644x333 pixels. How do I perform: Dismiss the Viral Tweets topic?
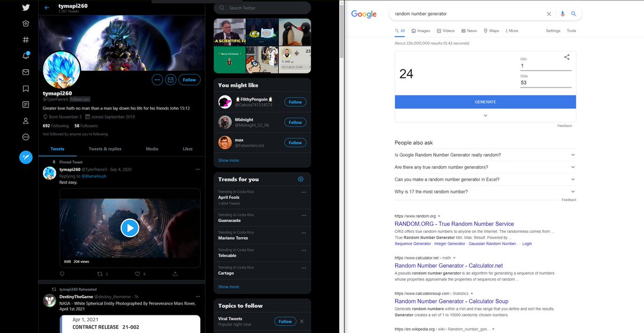[x=302, y=321]
